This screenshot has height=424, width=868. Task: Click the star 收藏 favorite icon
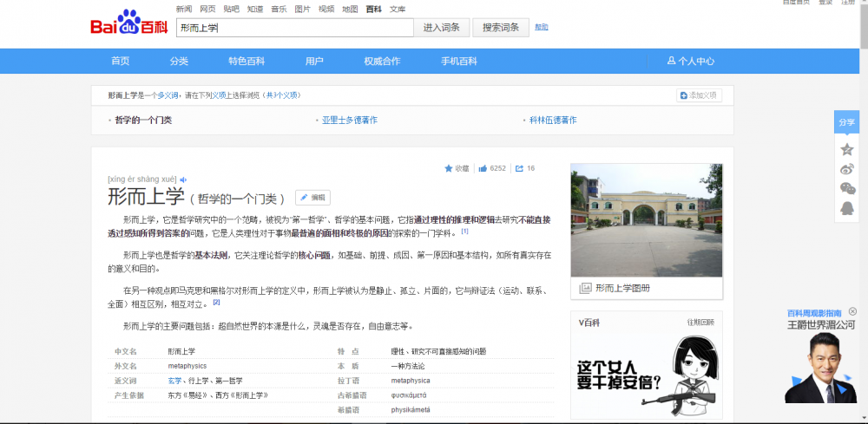pyautogui.click(x=449, y=168)
